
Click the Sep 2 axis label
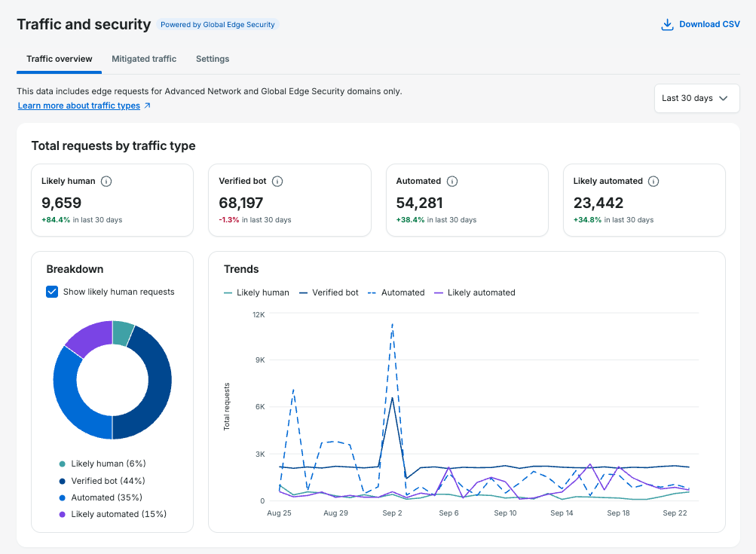(392, 513)
